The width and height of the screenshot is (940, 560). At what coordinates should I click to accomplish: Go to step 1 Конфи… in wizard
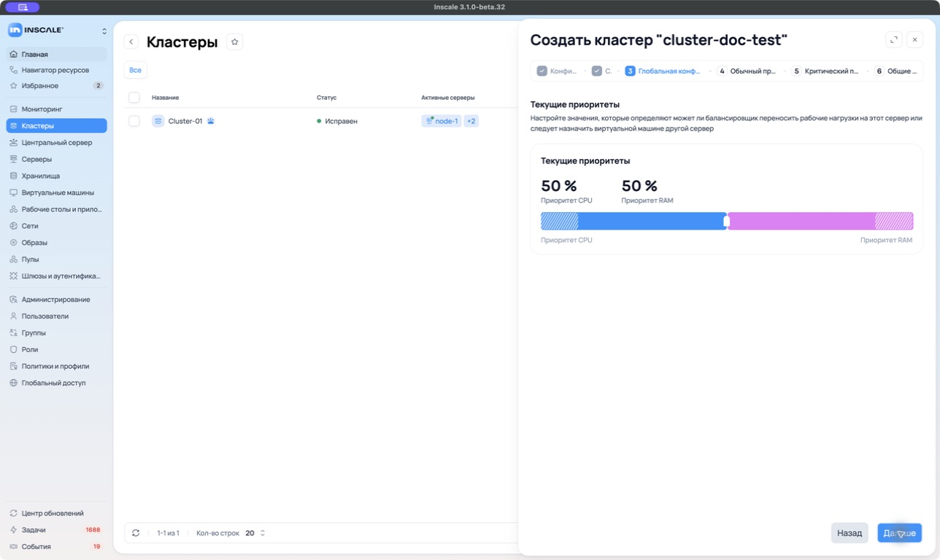click(557, 71)
